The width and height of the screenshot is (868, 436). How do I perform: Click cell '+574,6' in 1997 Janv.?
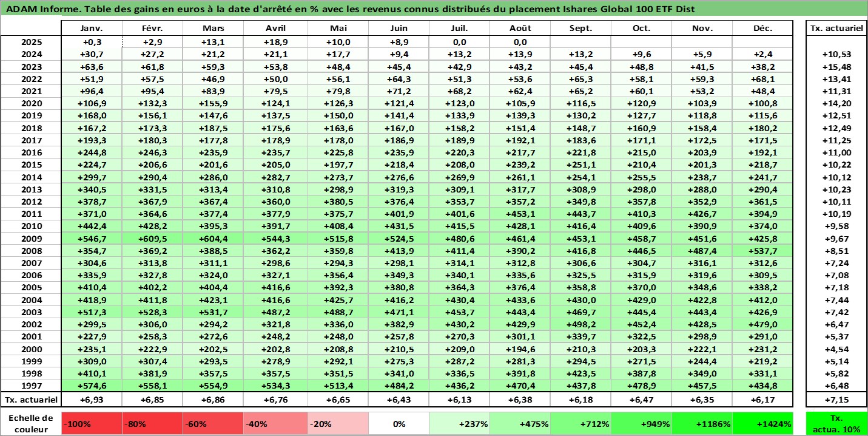(92, 386)
